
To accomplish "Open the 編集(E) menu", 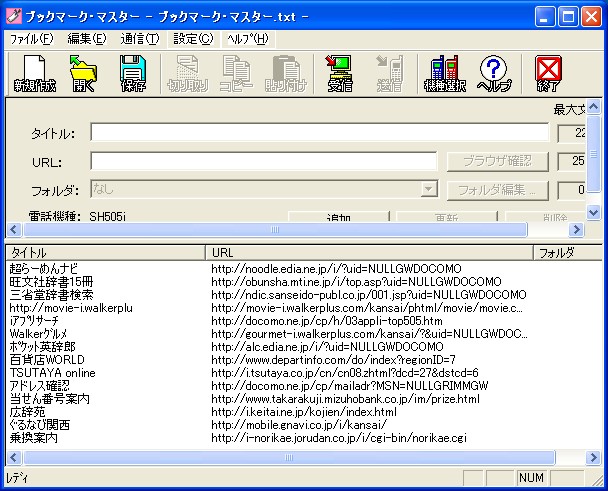I will tap(86, 39).
